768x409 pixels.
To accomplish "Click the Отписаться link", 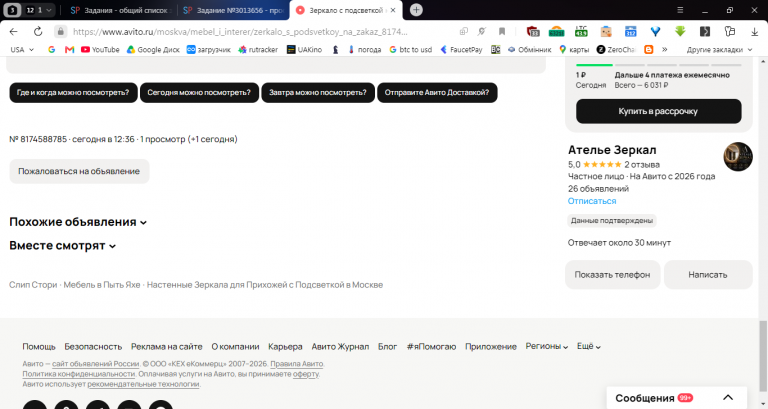I will 592,201.
